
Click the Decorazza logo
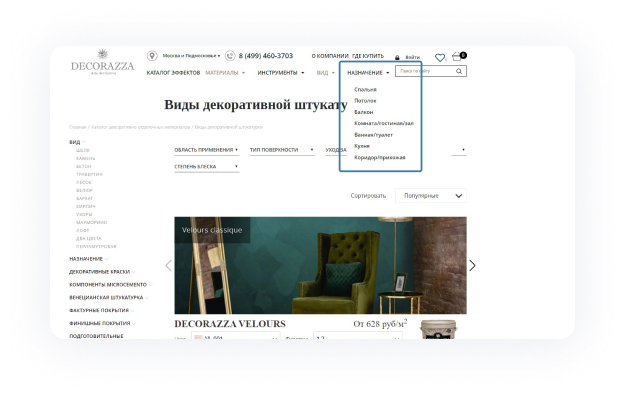point(102,62)
